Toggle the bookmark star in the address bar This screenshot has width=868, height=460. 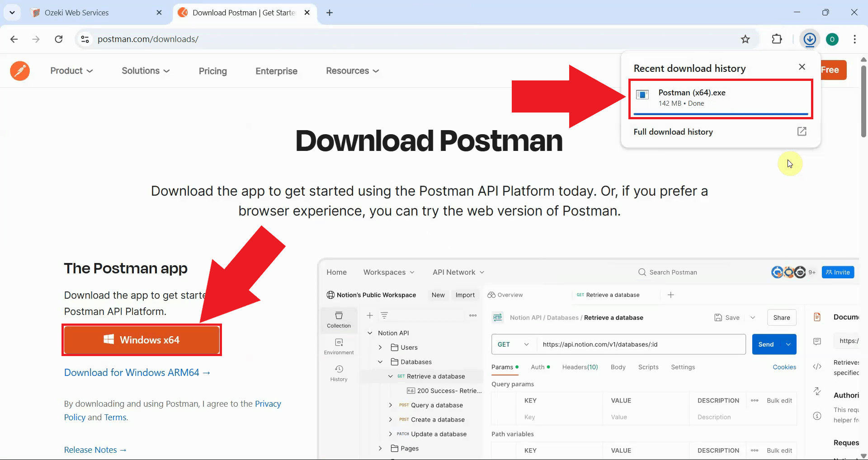pos(745,39)
